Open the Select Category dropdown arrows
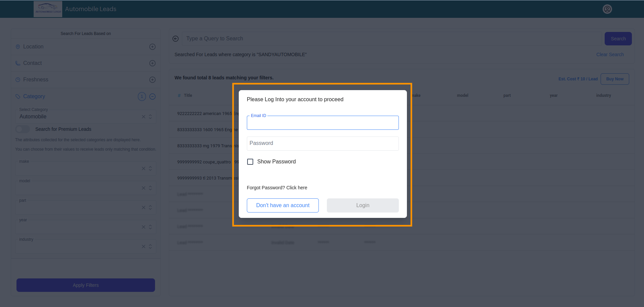This screenshot has width=644, height=307. 150,117
